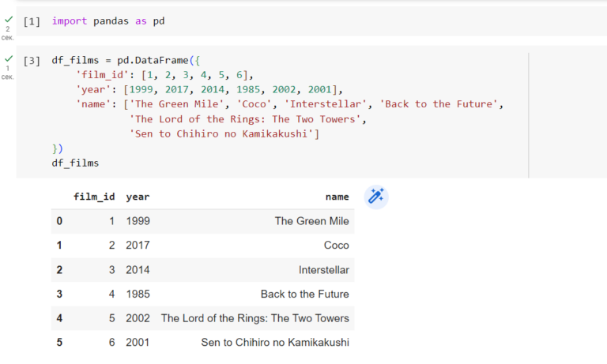The width and height of the screenshot is (607, 364).
Task: Click the year 1985 table cell
Action: click(x=138, y=295)
